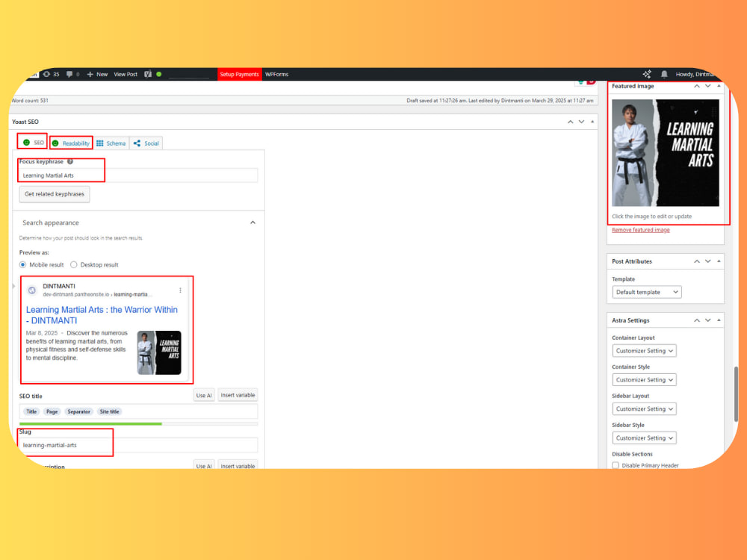This screenshot has width=747, height=560.
Task: Click Use AI button for SEO title
Action: click(x=204, y=395)
